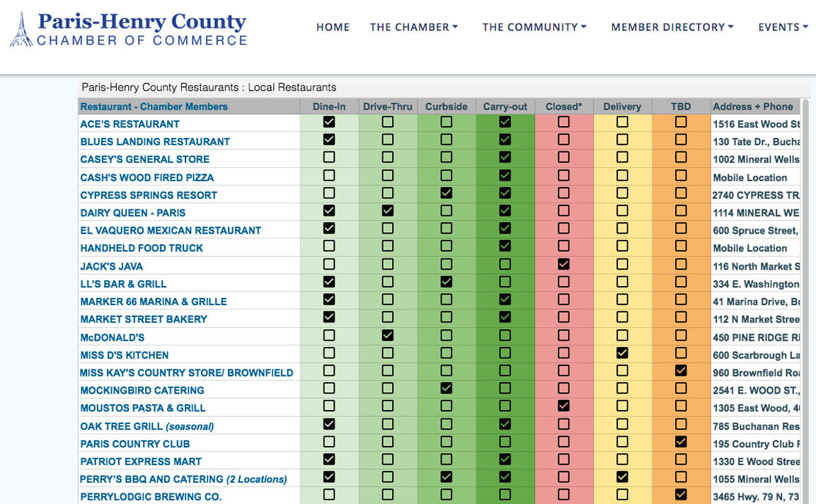Click the Drive-Thru column header
Screen dimensions: 816x504
388,106
